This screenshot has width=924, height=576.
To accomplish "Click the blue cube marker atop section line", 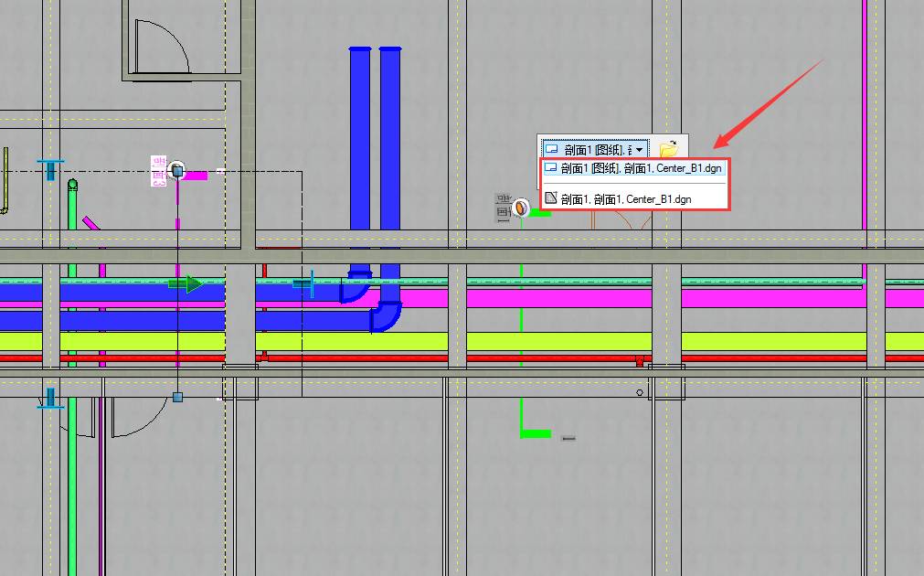I will coord(177,170).
